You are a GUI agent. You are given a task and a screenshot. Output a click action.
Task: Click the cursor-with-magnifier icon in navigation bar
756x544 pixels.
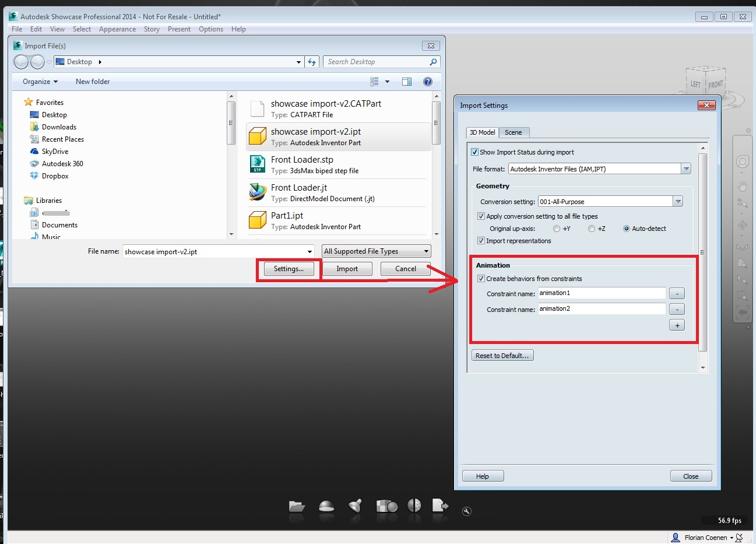[x=742, y=280]
